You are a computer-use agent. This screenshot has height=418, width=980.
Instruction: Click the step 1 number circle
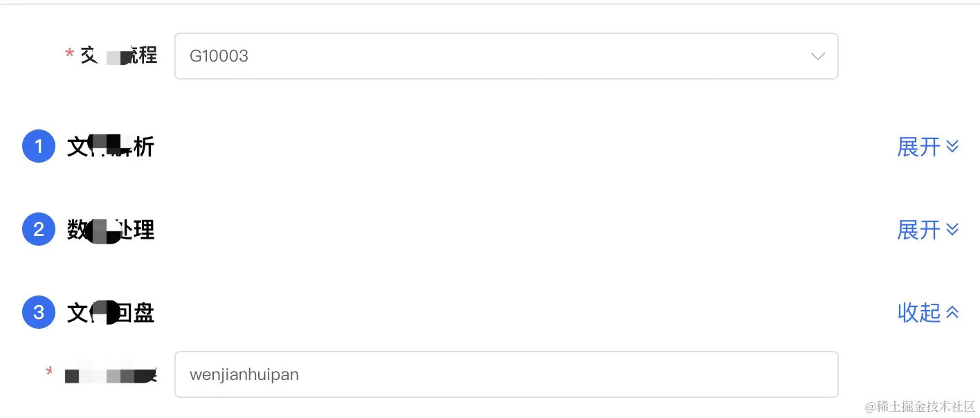coord(39,147)
